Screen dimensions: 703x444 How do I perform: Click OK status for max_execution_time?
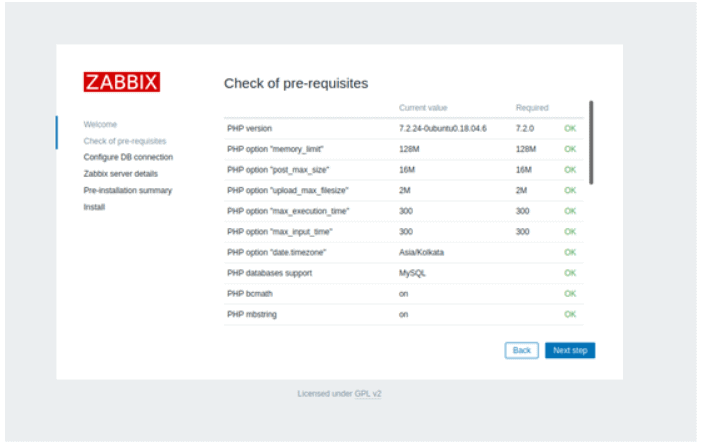(x=570, y=211)
